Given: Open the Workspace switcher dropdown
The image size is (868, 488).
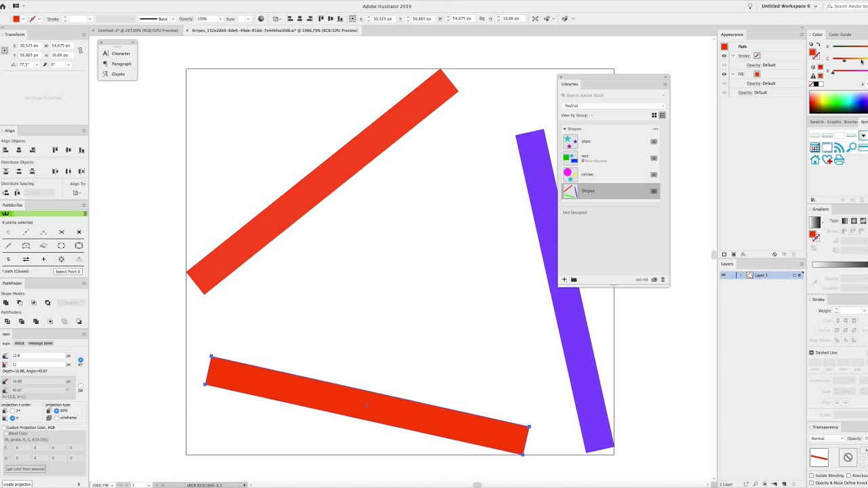Looking at the screenshot, I should [x=789, y=6].
